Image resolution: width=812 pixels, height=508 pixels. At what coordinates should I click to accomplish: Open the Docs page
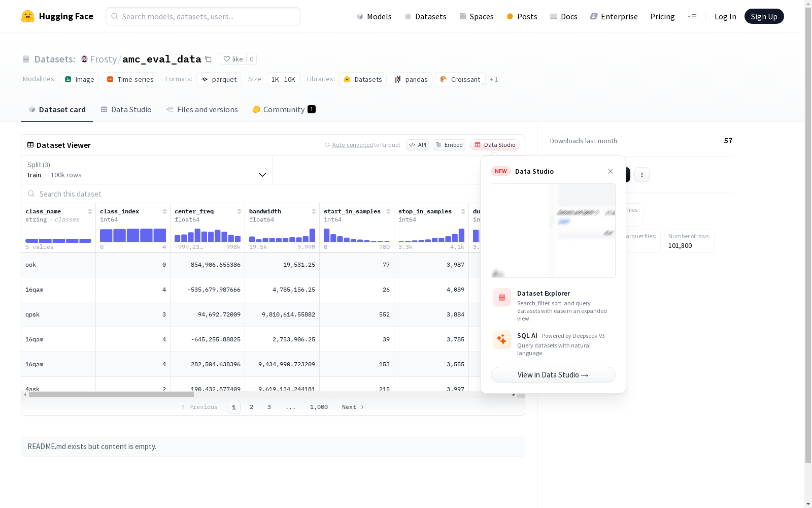[x=564, y=16]
